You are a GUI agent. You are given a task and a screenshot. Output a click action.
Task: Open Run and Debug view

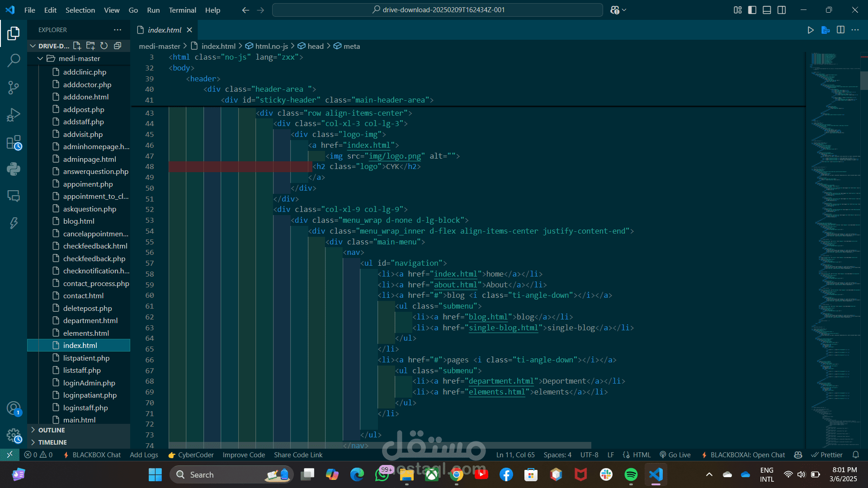[x=14, y=115]
